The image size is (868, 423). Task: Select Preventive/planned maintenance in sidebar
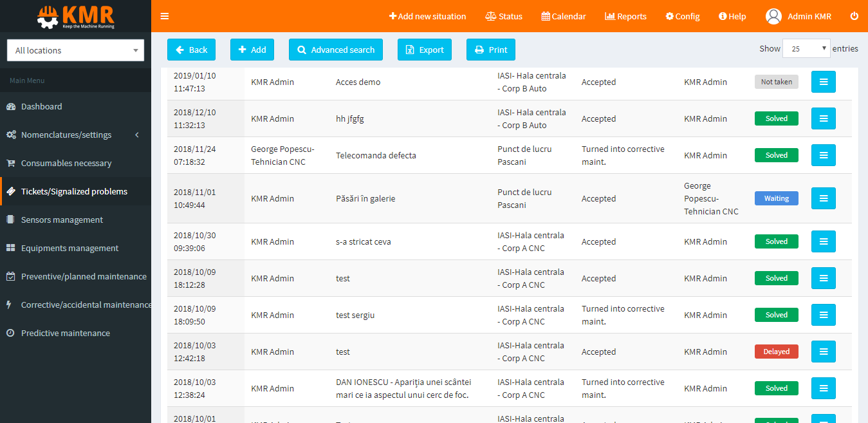(x=75, y=276)
